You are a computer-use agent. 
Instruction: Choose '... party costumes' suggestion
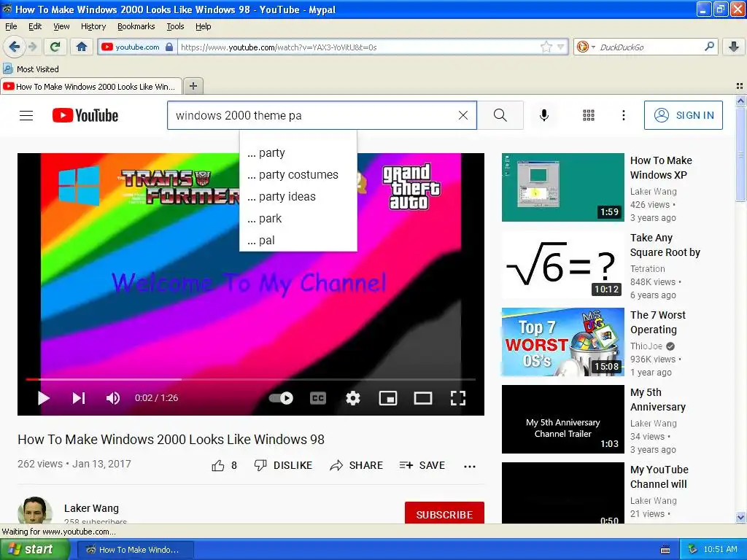(x=298, y=175)
